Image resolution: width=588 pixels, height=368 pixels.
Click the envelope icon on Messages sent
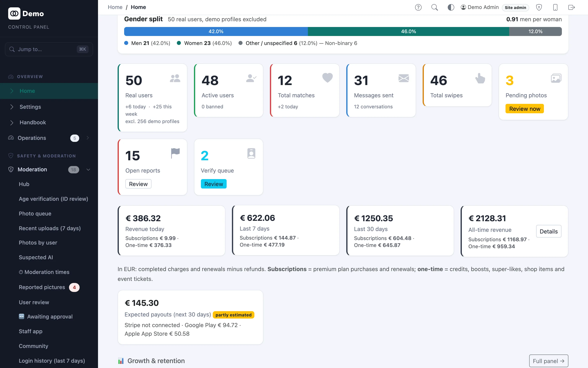pyautogui.click(x=404, y=78)
